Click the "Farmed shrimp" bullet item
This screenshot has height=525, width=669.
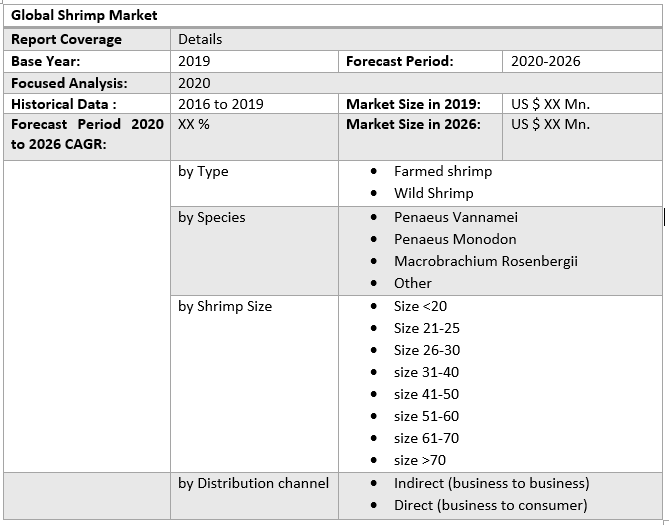pos(442,171)
